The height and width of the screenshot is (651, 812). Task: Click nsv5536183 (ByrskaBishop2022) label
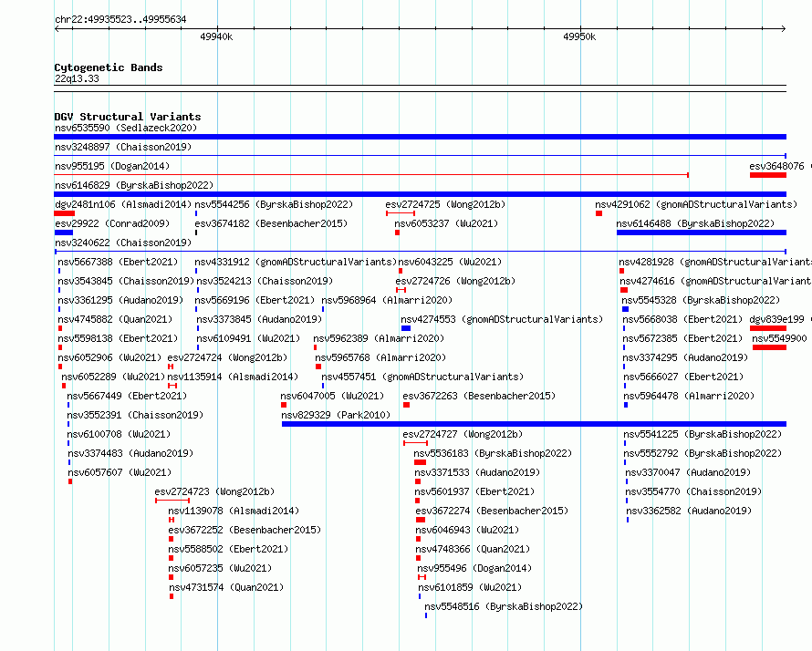click(493, 453)
